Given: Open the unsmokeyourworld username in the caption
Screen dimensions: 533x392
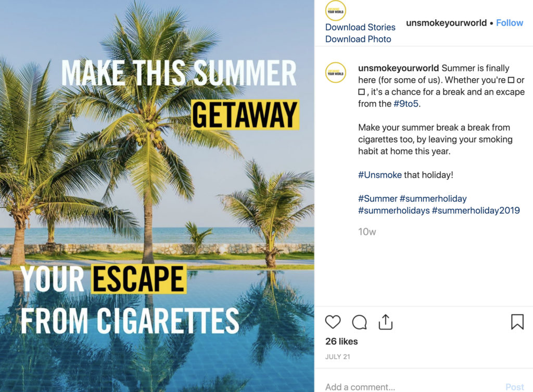Looking at the screenshot, I should tap(398, 68).
